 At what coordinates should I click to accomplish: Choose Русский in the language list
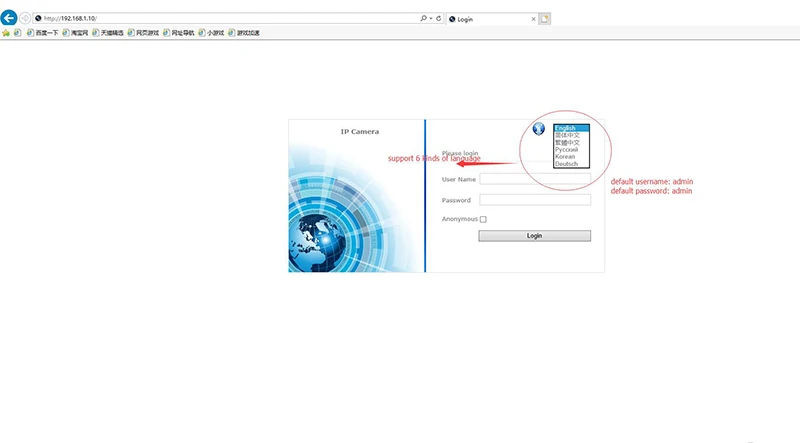571,150
